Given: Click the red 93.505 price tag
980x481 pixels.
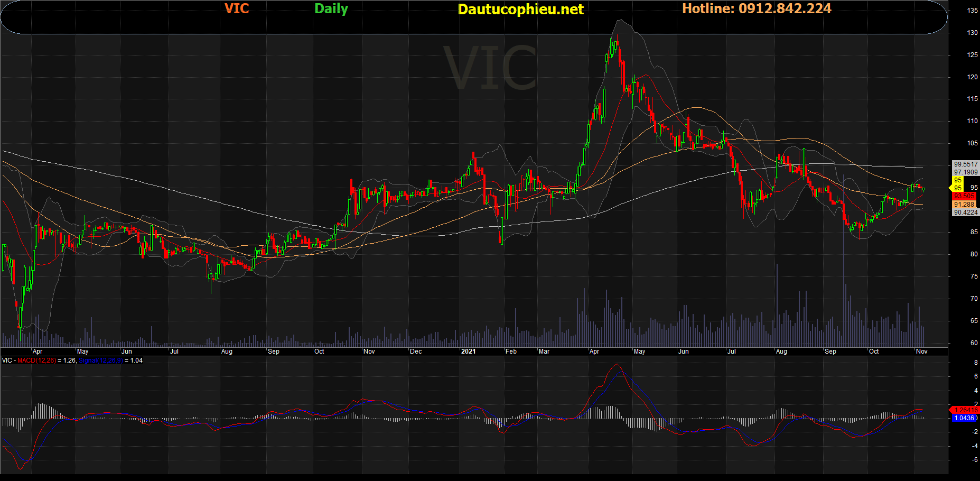Looking at the screenshot, I should click(964, 196).
